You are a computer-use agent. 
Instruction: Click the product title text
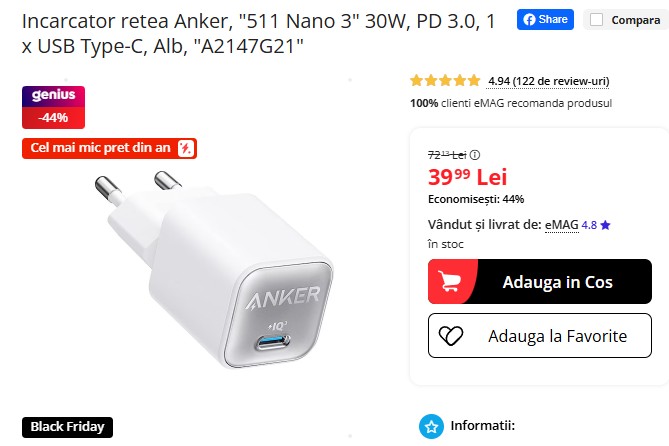point(259,33)
